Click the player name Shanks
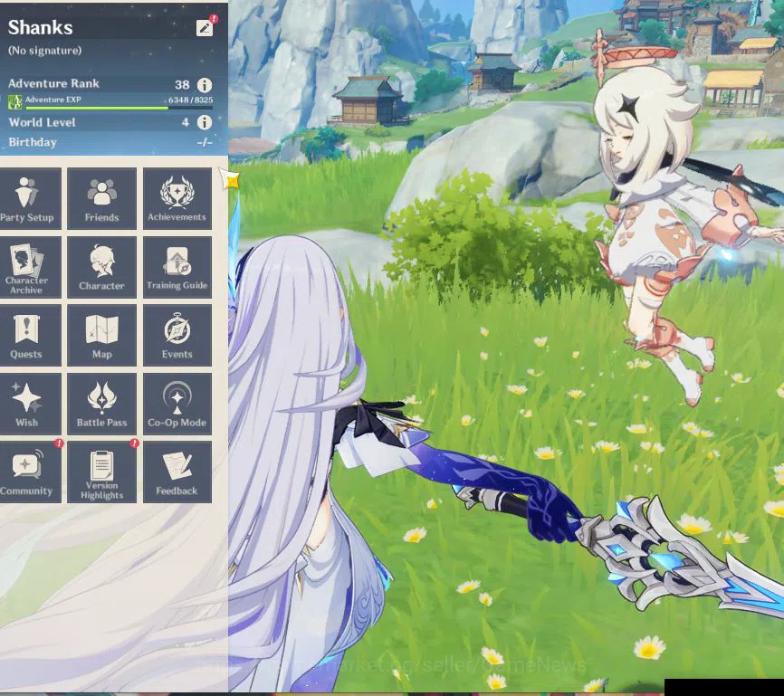This screenshot has height=696, width=784. [x=41, y=27]
